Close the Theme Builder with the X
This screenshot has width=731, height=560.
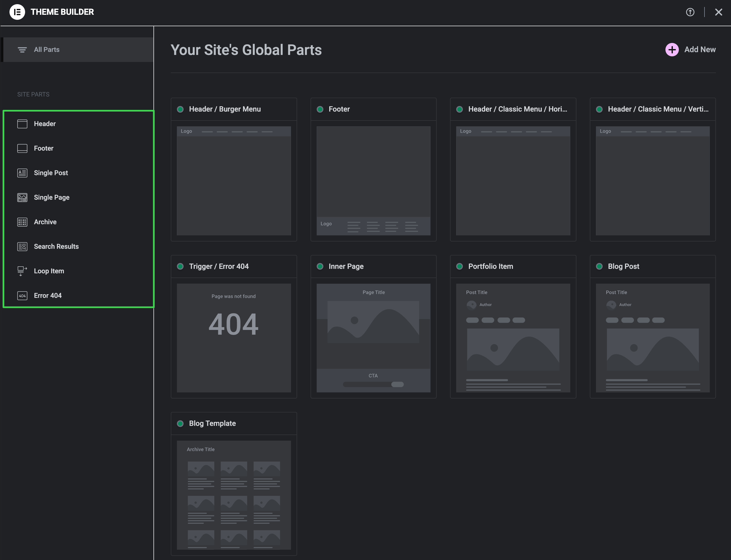(x=718, y=12)
